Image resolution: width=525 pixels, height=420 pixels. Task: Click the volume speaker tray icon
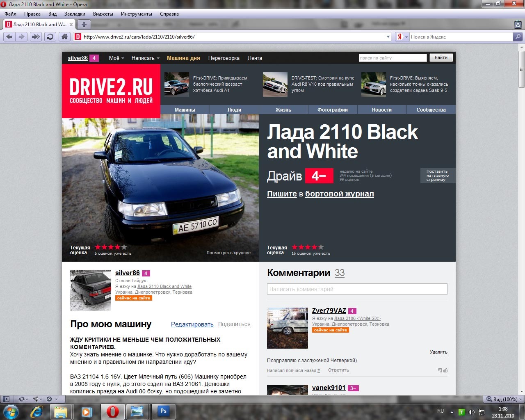pos(471,412)
